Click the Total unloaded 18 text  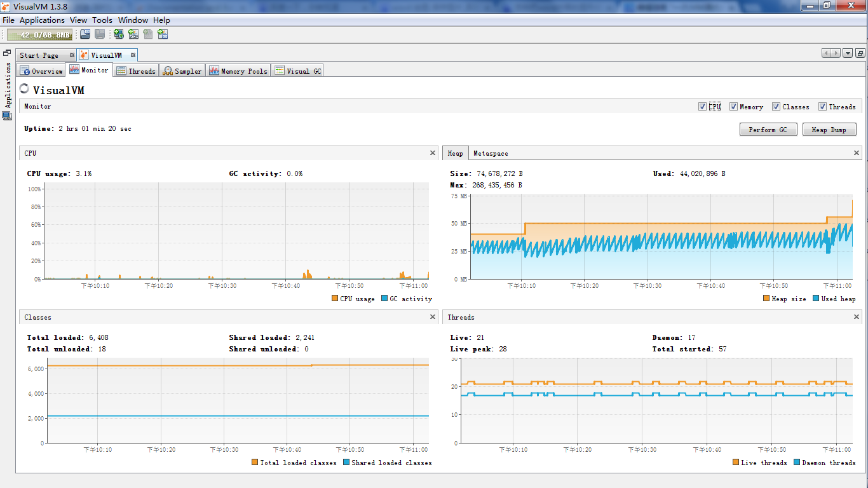(66, 349)
